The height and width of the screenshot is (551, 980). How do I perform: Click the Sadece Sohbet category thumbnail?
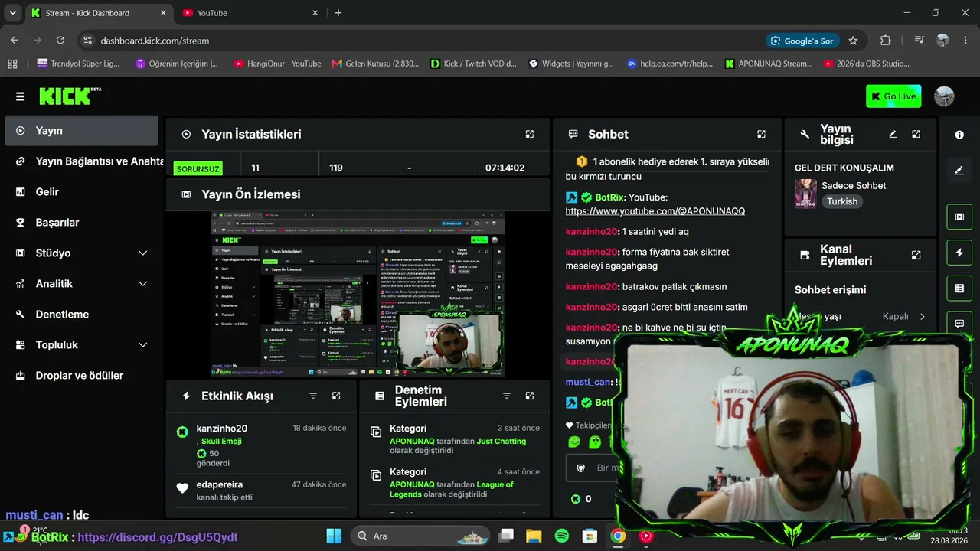[805, 194]
